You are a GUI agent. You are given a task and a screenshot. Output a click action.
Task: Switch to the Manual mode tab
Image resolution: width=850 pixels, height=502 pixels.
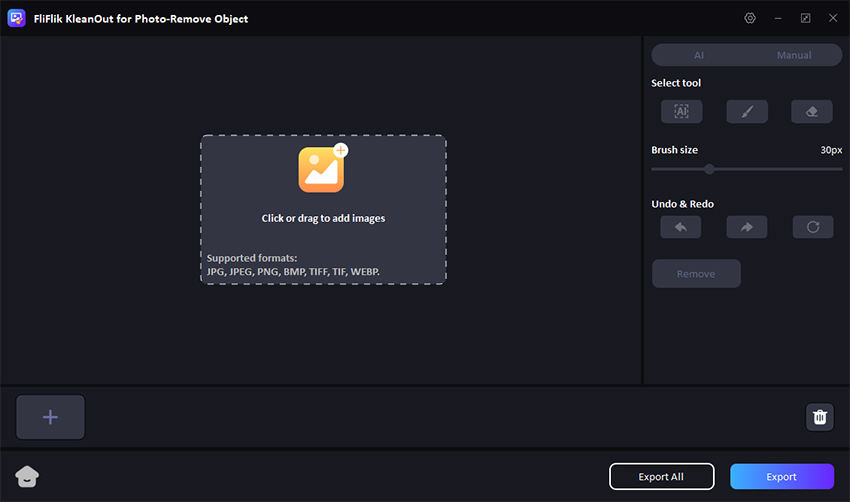pyautogui.click(x=794, y=55)
